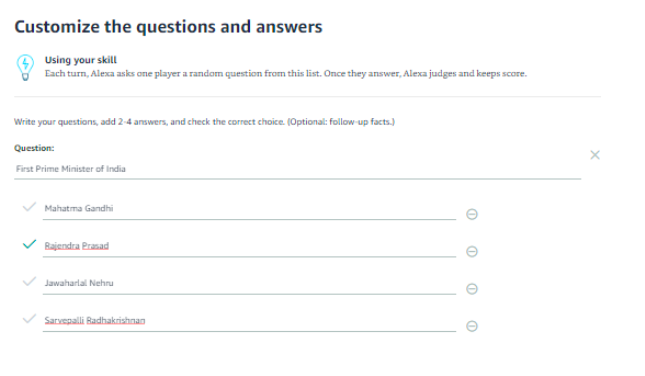Image resolution: width=645 pixels, height=376 pixels.
Task: Remove the Mahatma Gandhi answer
Action: pos(472,214)
